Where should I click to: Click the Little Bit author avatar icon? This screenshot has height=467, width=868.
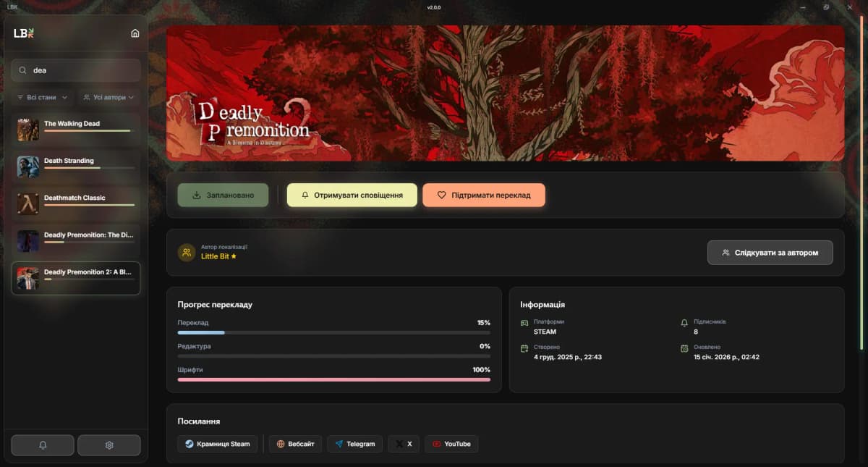click(x=187, y=253)
